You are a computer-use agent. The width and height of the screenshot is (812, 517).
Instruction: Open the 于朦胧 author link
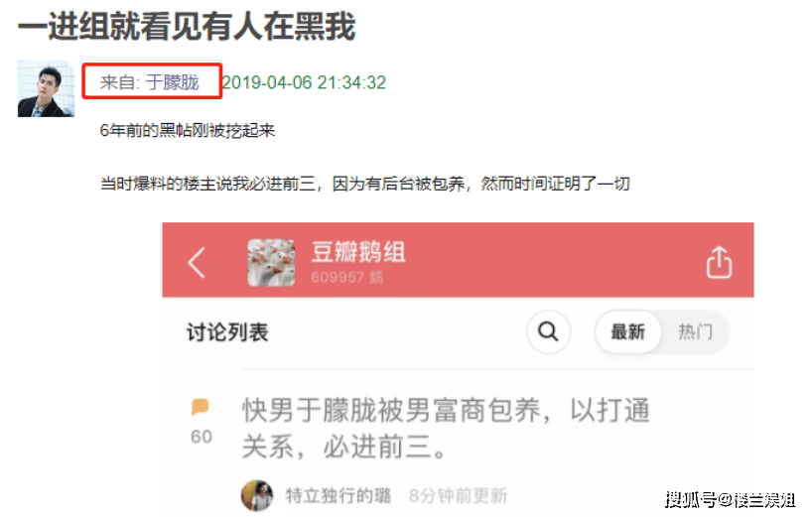[173, 81]
